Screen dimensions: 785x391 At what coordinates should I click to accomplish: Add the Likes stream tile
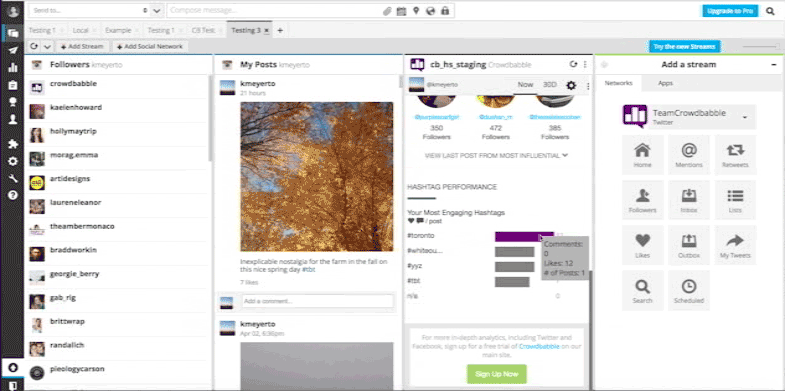[x=642, y=245]
